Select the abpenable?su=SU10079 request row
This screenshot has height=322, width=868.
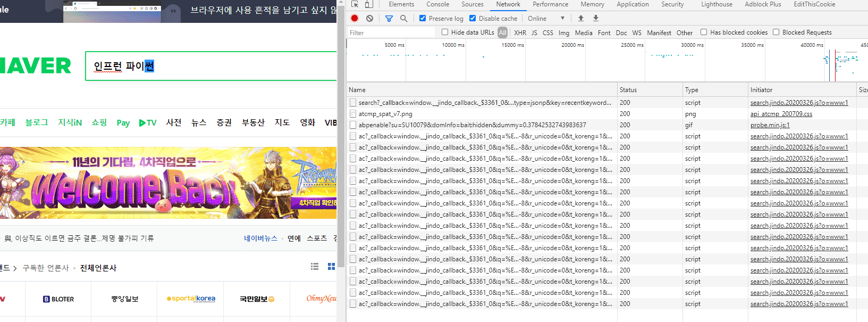coord(607,125)
